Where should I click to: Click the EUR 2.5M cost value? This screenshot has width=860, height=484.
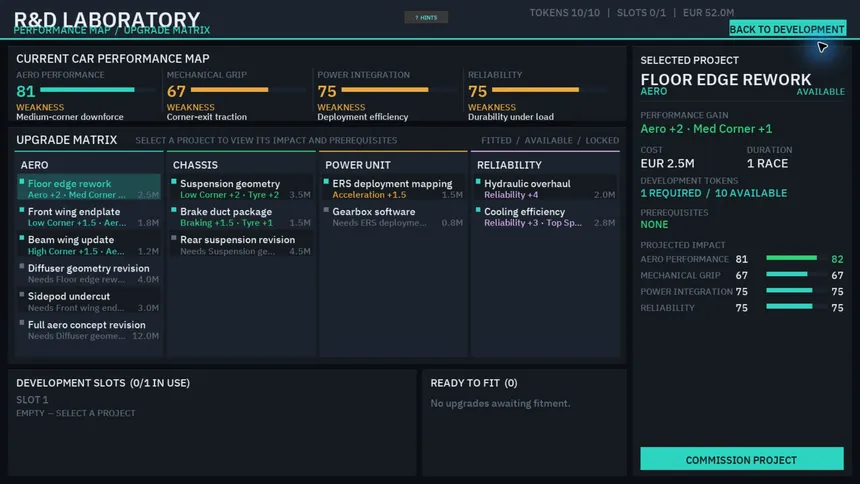pyautogui.click(x=667, y=164)
